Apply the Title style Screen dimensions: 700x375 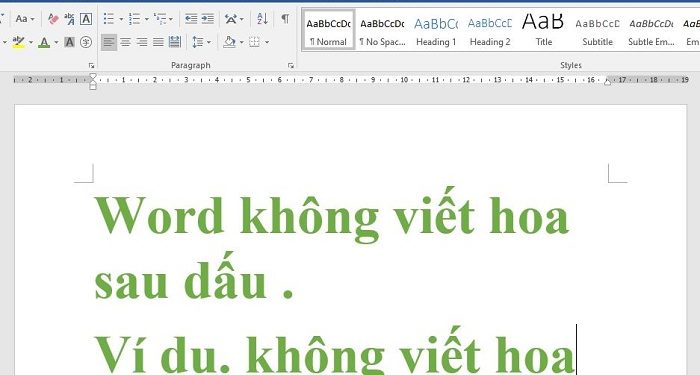pos(543,31)
